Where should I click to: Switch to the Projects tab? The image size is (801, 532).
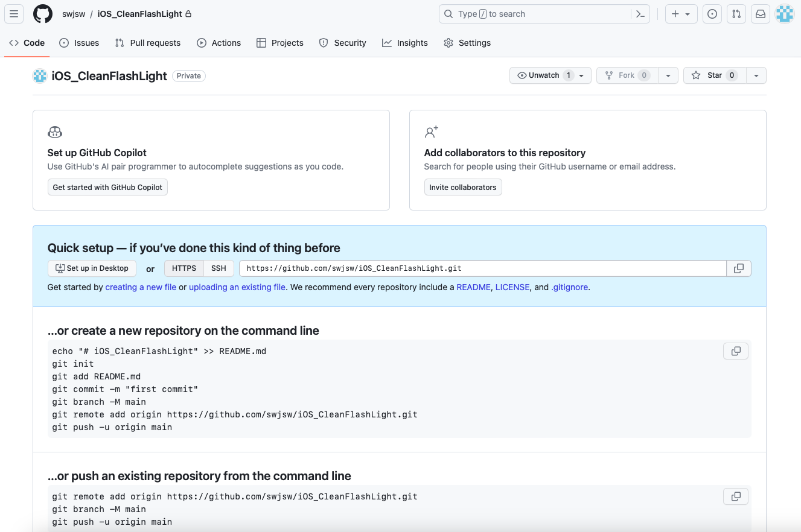280,43
